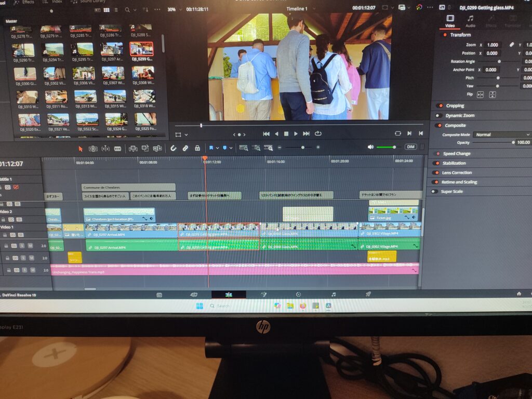This screenshot has width=532, height=399.
Task: Zoom in timeline with plus icon
Action: coord(318,147)
